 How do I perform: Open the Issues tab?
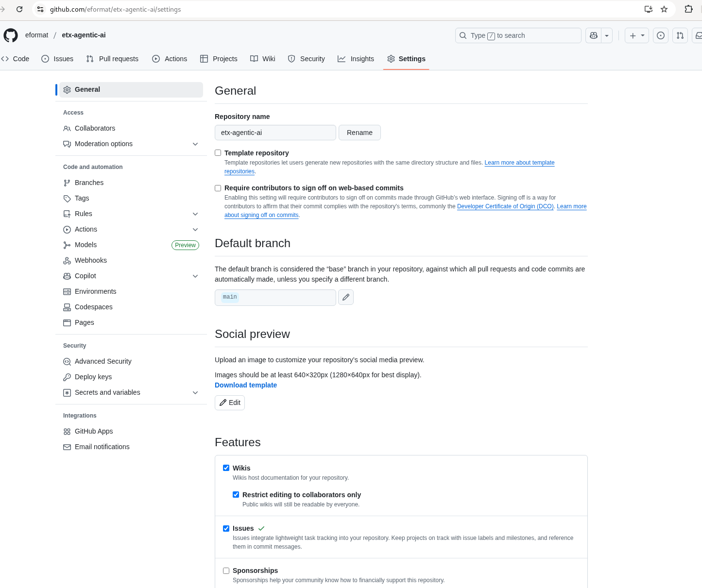click(x=57, y=59)
